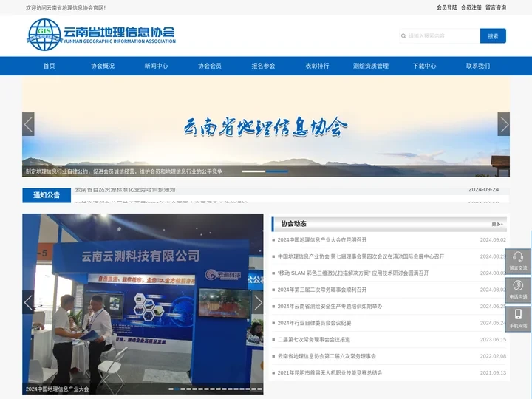Image resolution: width=532 pixels, height=399 pixels.
Task: Open 下载中心 navigation tab
Action: click(424, 66)
